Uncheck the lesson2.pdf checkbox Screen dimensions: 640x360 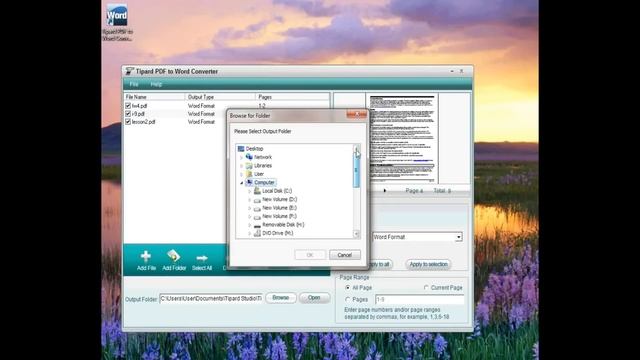point(128,122)
